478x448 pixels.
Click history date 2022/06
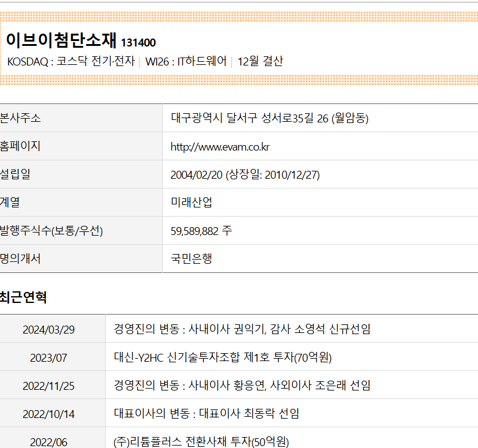[x=48, y=442]
